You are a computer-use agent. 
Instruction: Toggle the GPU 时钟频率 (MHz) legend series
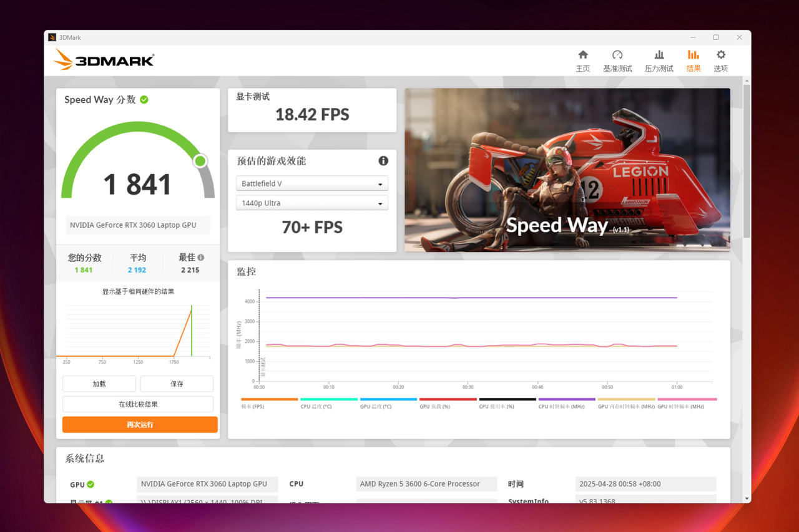click(x=687, y=403)
